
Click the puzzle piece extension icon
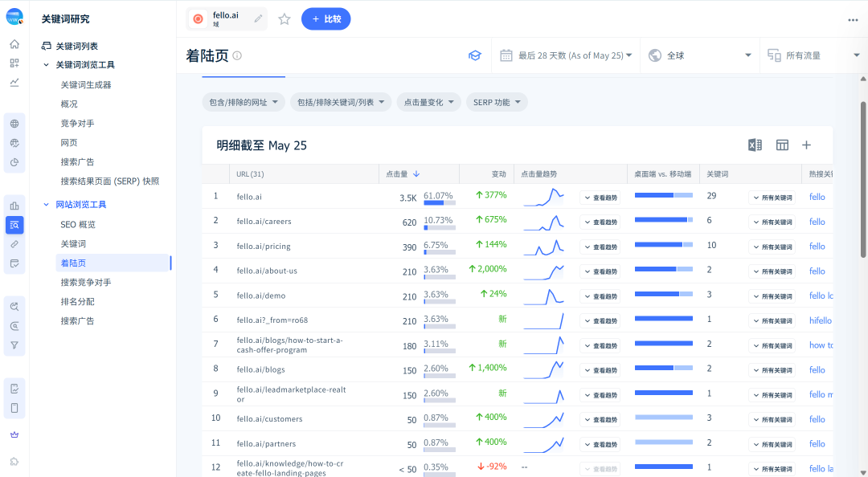tap(14, 462)
